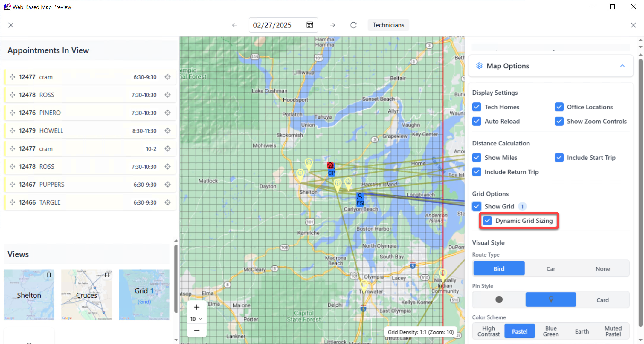Select the map pin style icon

551,300
